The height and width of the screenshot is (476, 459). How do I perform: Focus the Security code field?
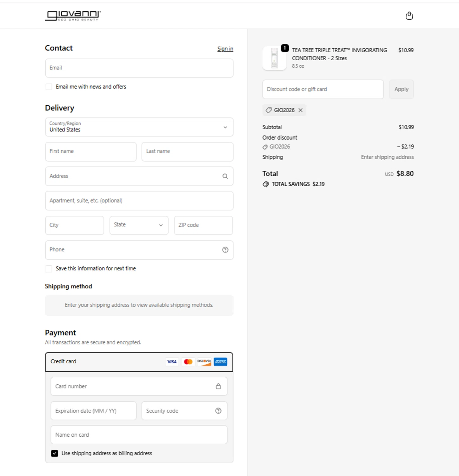pyautogui.click(x=184, y=411)
